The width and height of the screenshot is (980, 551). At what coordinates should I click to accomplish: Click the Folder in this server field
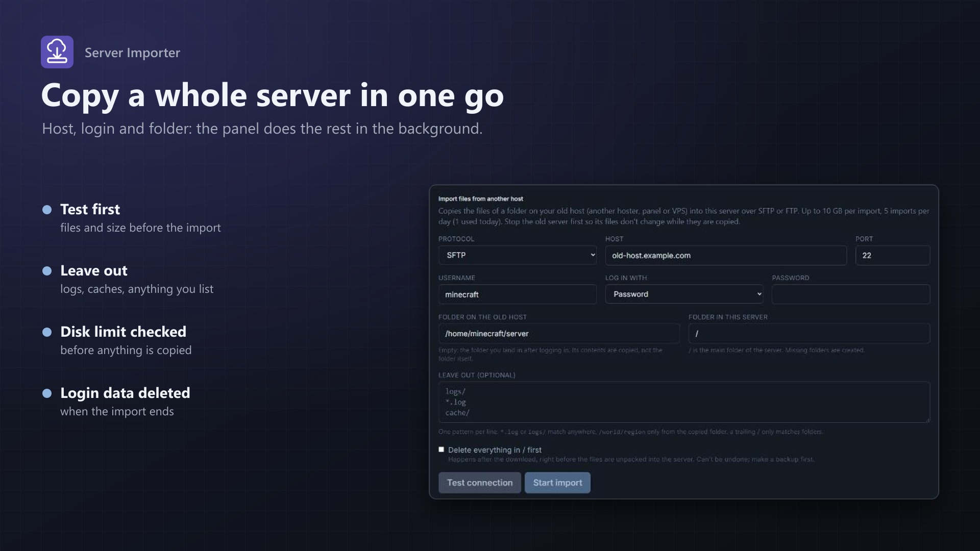(x=809, y=334)
